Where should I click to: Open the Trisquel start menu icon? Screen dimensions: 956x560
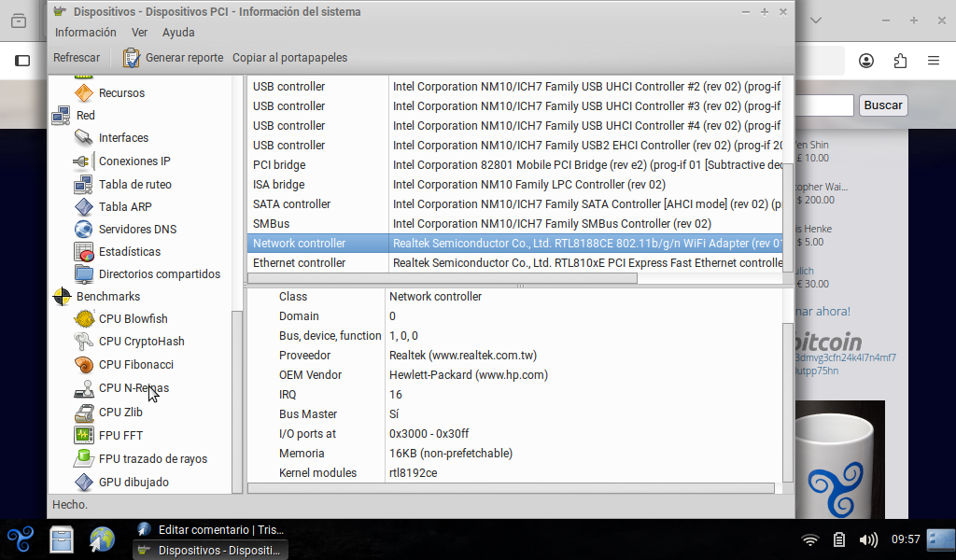[21, 539]
